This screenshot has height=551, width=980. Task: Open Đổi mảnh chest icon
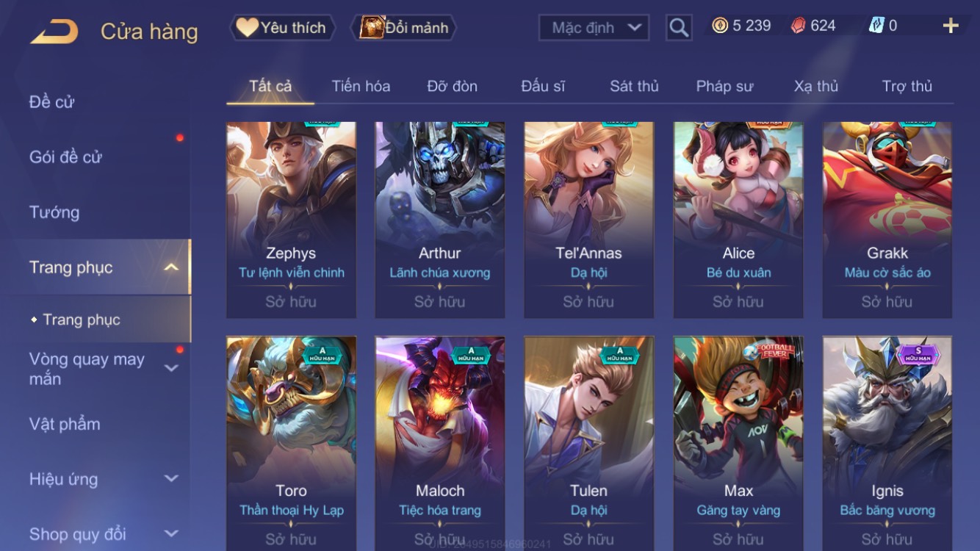[372, 27]
